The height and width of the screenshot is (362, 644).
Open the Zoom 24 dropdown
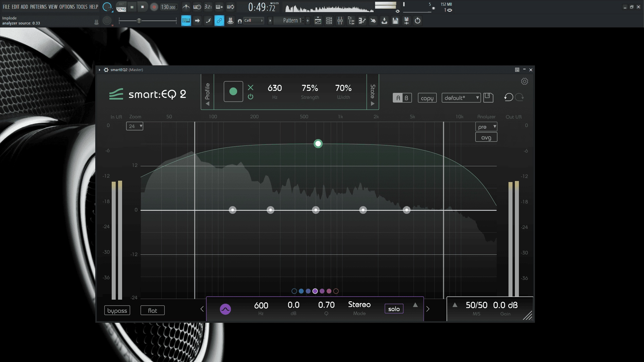coord(135,126)
